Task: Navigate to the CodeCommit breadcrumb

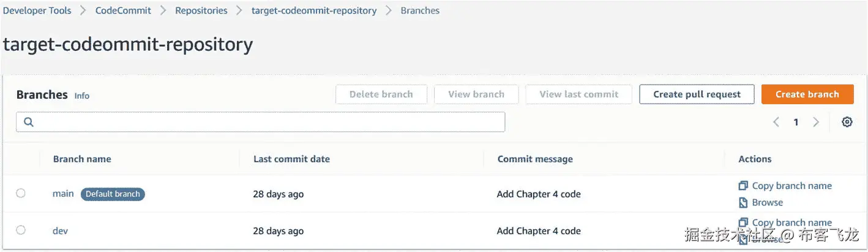Action: pyautogui.click(x=123, y=10)
